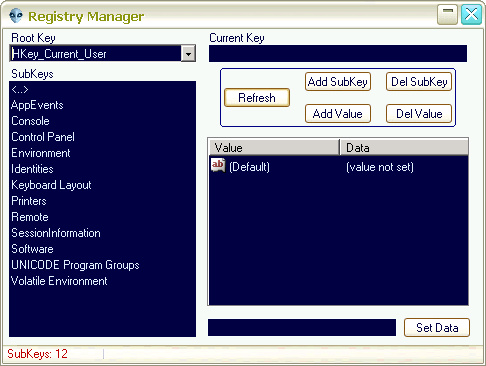Screen dimensions: 486x366
Task: Select Volatile Environment subkey
Action: click(102, 281)
